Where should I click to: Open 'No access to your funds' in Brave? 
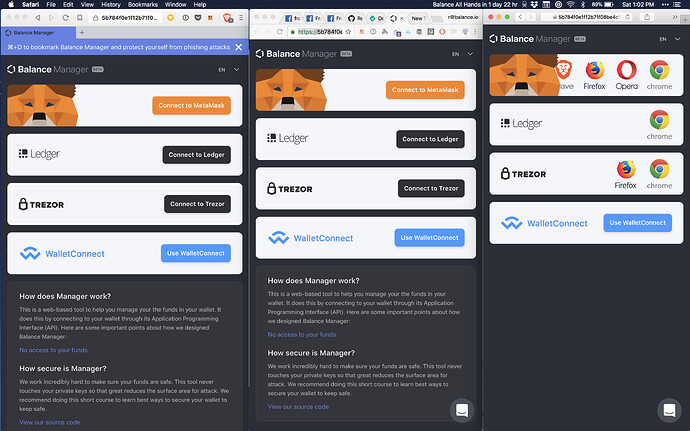(53, 350)
